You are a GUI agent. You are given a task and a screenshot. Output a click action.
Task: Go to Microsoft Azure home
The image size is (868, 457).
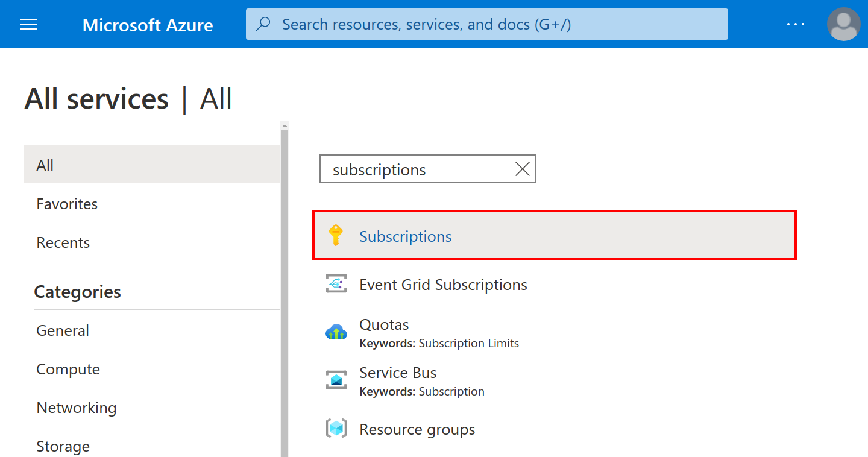coord(148,25)
